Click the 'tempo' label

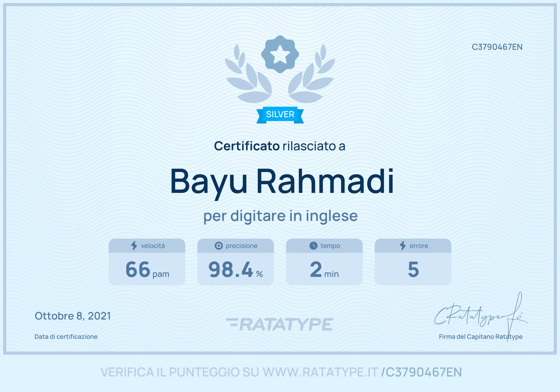pos(330,246)
